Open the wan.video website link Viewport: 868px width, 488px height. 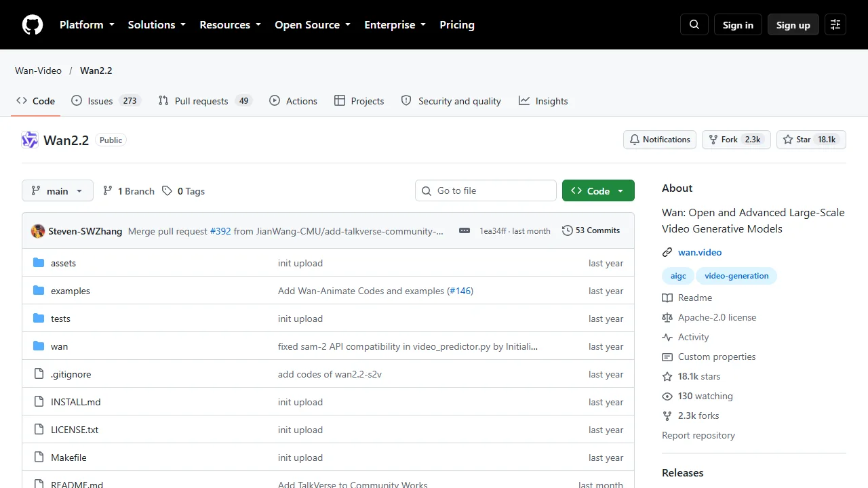(700, 252)
